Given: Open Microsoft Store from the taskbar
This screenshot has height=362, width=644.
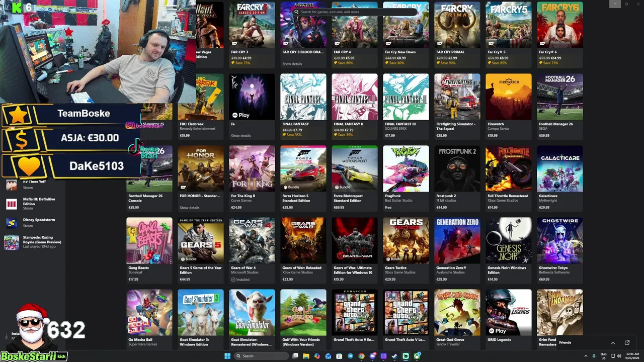Looking at the screenshot, I should pyautogui.click(x=339, y=356).
